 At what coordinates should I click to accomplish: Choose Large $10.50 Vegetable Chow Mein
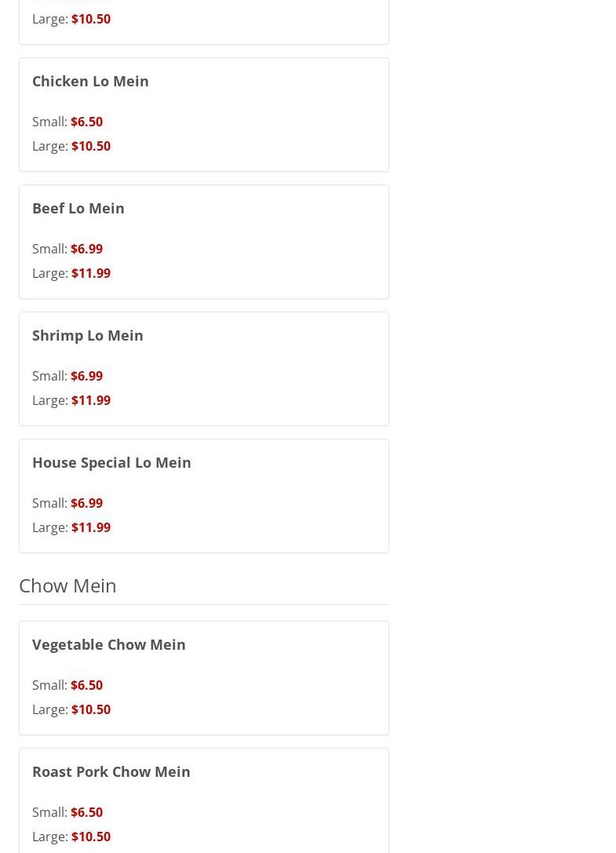coord(71,710)
